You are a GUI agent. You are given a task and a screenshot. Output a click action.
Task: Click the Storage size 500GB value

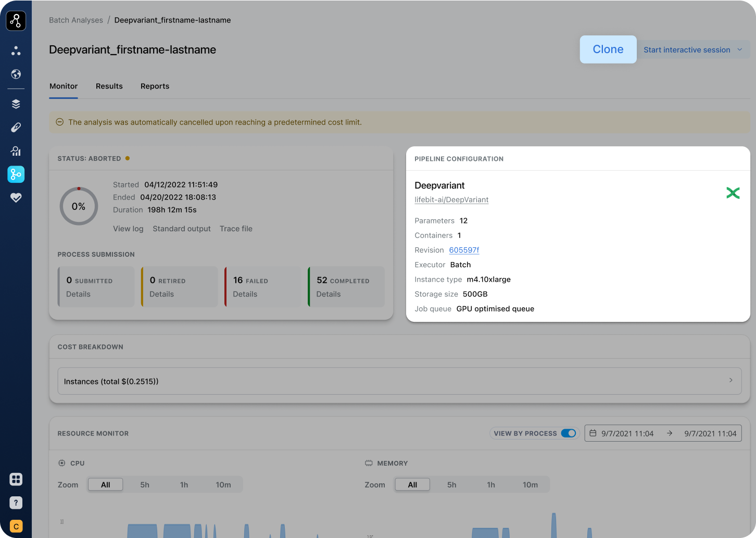coord(475,294)
